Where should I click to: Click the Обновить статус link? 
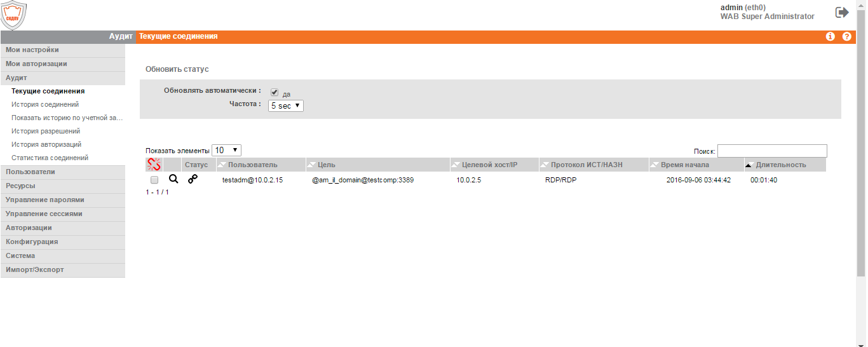click(177, 69)
